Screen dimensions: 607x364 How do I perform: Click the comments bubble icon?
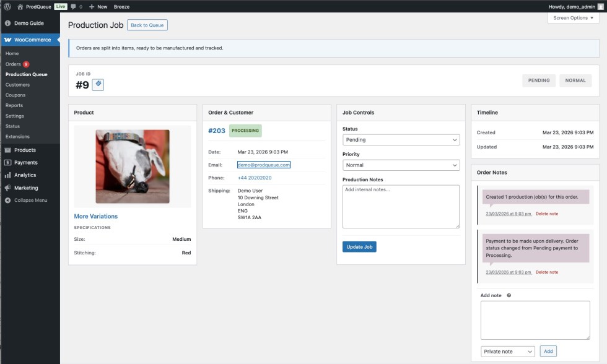click(x=74, y=6)
